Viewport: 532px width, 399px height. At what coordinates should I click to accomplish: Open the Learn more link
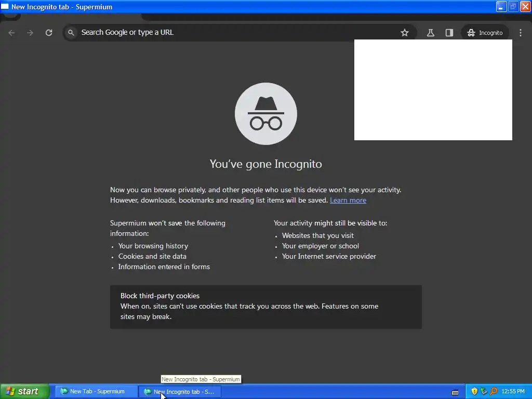click(x=348, y=200)
